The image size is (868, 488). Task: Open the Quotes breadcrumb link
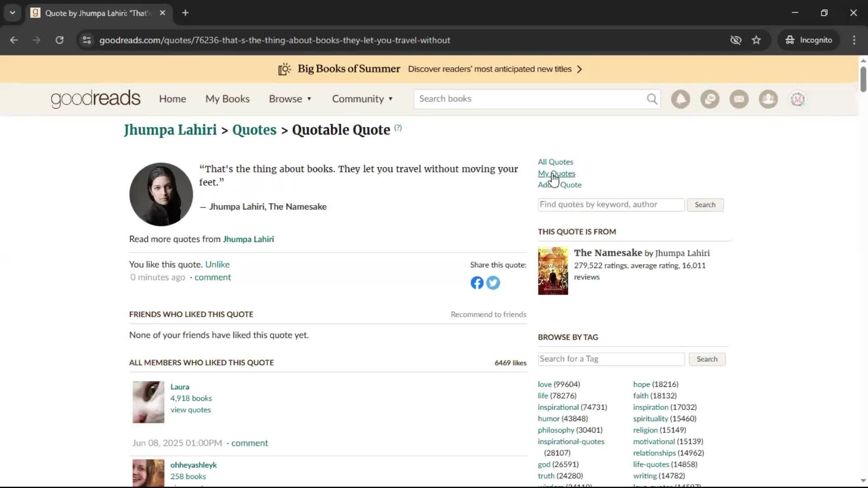pyautogui.click(x=254, y=130)
